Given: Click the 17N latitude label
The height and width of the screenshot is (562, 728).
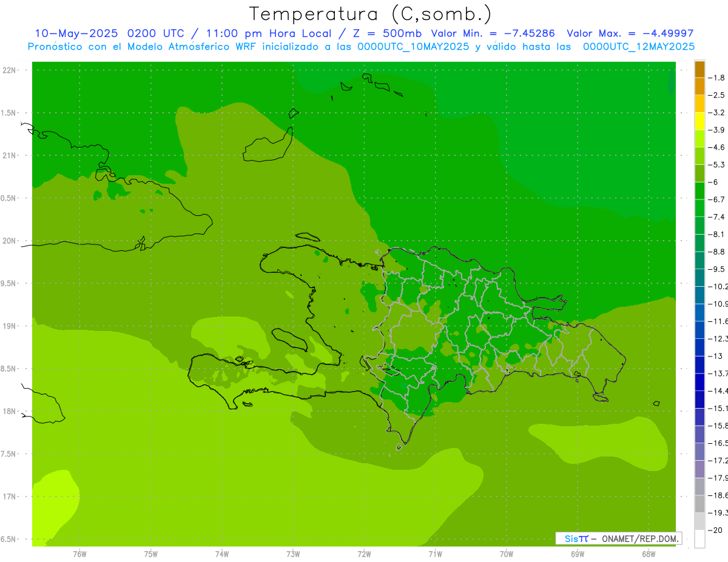Looking at the screenshot, I should click(10, 497).
